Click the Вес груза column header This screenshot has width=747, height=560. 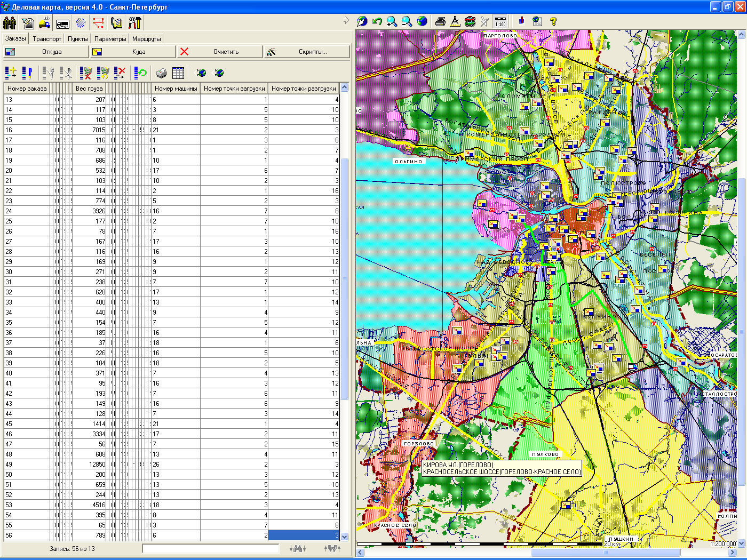(x=89, y=89)
